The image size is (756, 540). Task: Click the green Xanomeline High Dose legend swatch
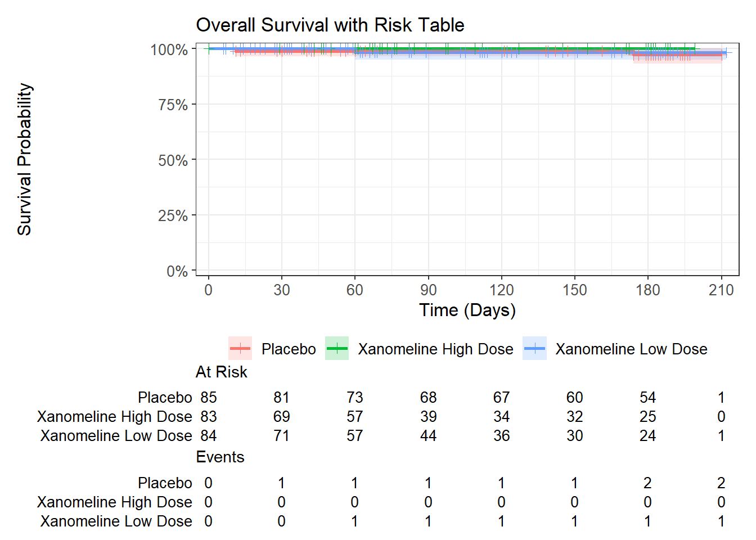click(x=337, y=349)
